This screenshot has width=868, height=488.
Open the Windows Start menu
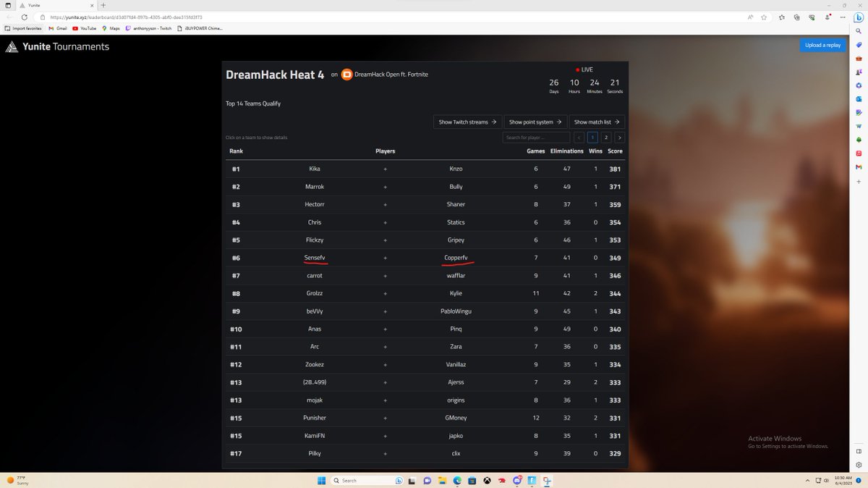(320, 480)
